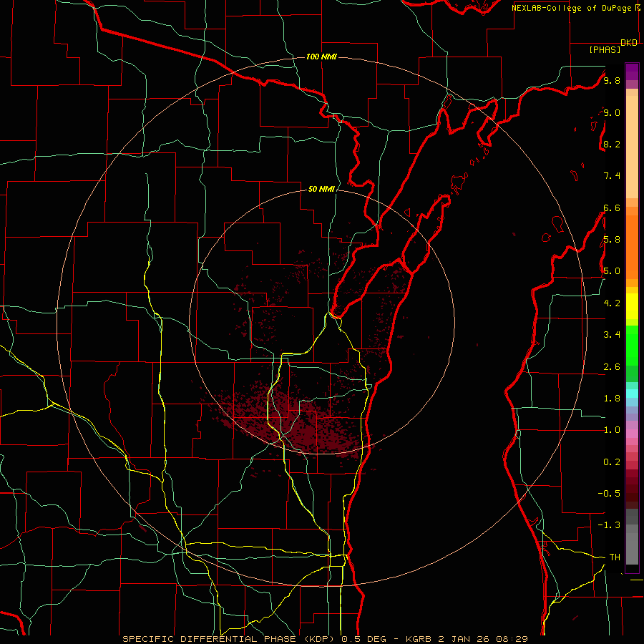Viewport: 644px width, 644px height.
Task: Select the 6.6 value on the color scale
Action: coord(612,208)
